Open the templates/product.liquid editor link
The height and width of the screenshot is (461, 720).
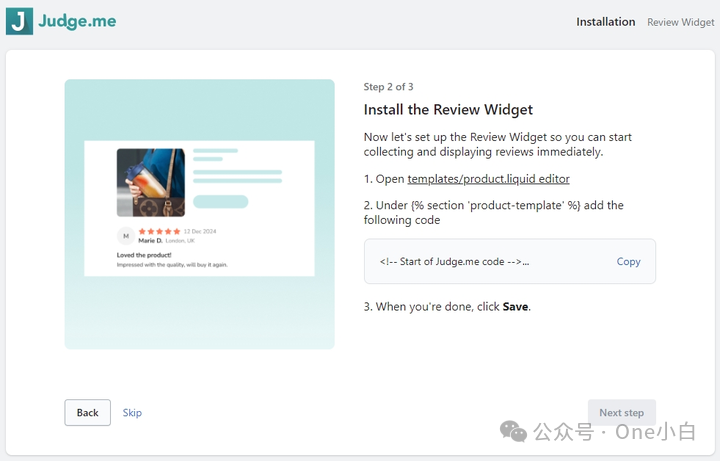(x=488, y=179)
